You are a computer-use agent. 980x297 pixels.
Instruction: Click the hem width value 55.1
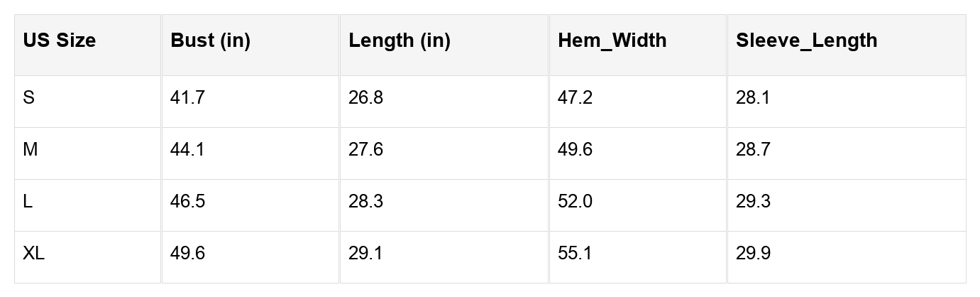(575, 253)
